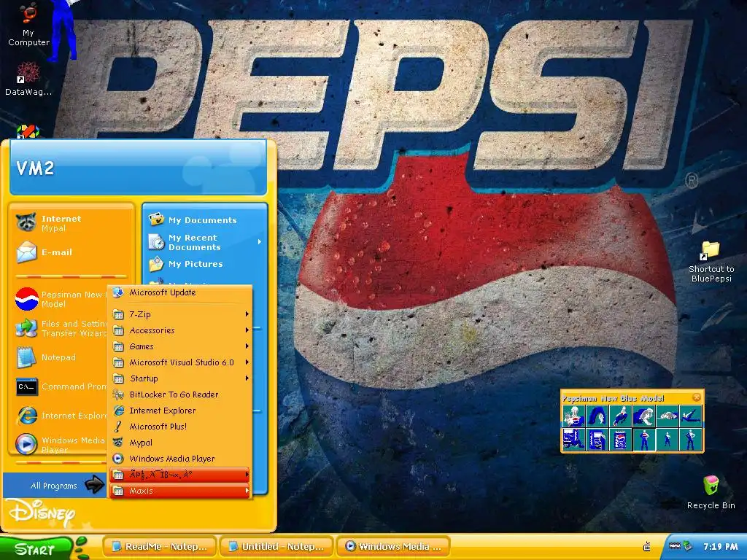Open My Computer desktop icon
Image resolution: width=747 pixels, height=560 pixels.
pos(28,25)
